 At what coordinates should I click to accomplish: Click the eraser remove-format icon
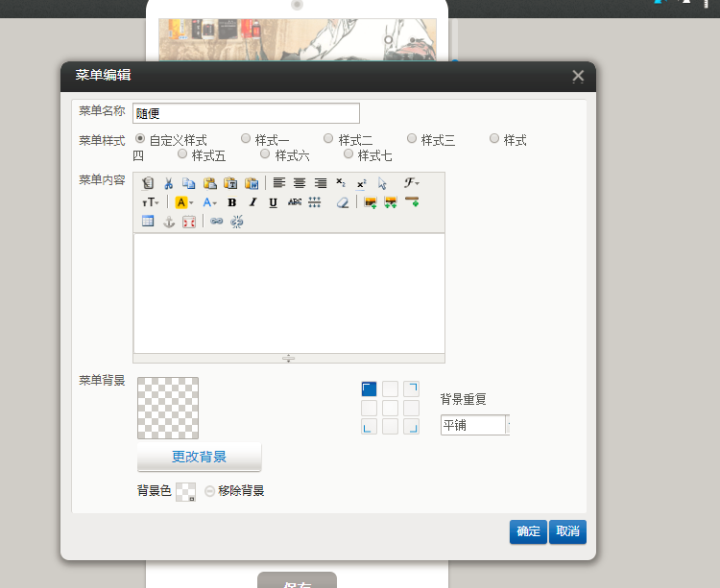click(342, 202)
